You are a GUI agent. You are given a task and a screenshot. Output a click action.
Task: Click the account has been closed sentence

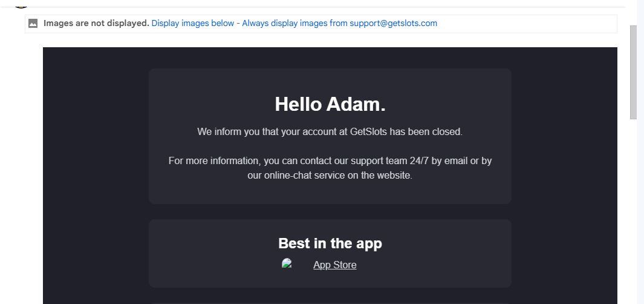(x=330, y=132)
